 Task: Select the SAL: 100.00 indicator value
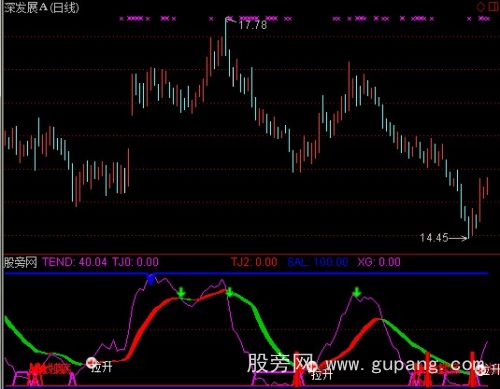[x=318, y=262]
